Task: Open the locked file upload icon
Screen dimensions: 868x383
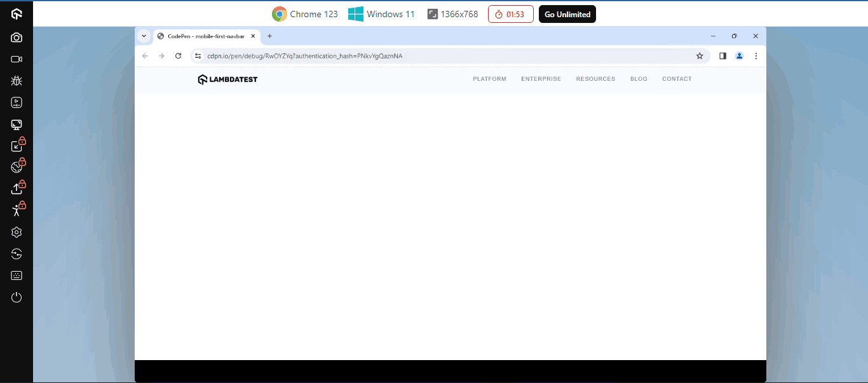Action: (16, 188)
